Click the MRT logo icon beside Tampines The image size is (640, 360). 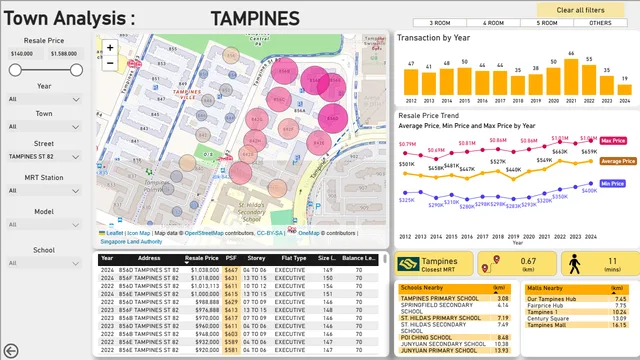[409, 264]
